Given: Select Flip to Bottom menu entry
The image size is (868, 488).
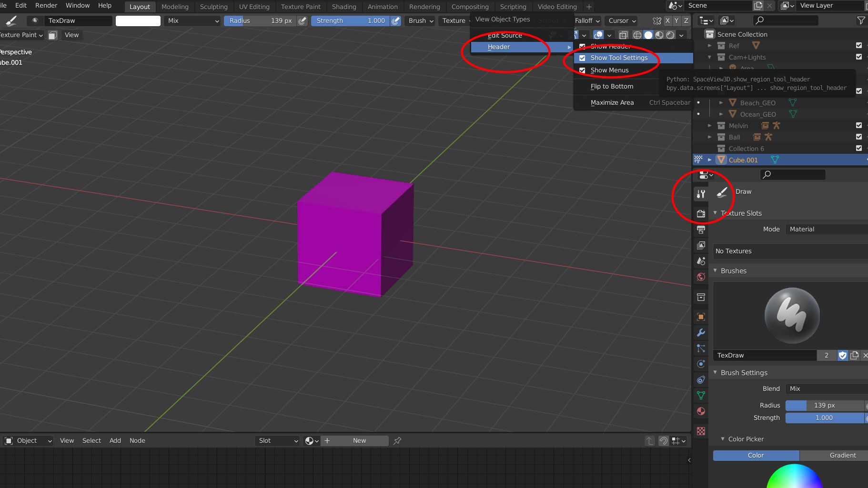Looking at the screenshot, I should click(612, 87).
